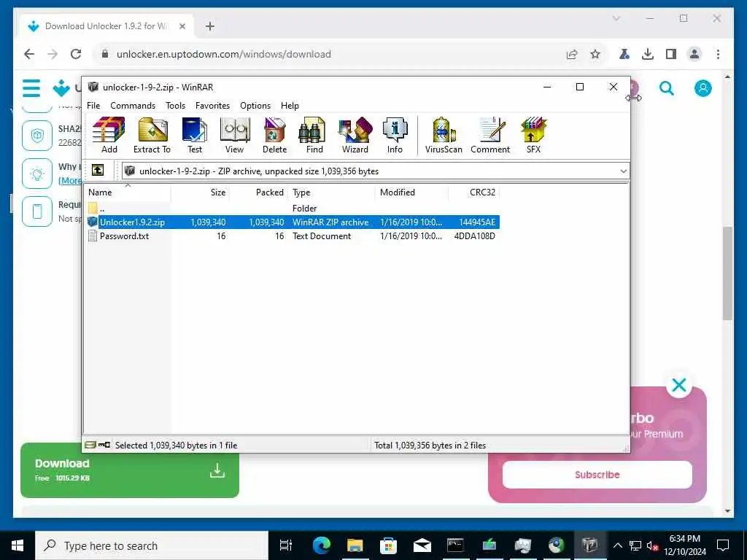Click the Type here to search box

point(152,545)
